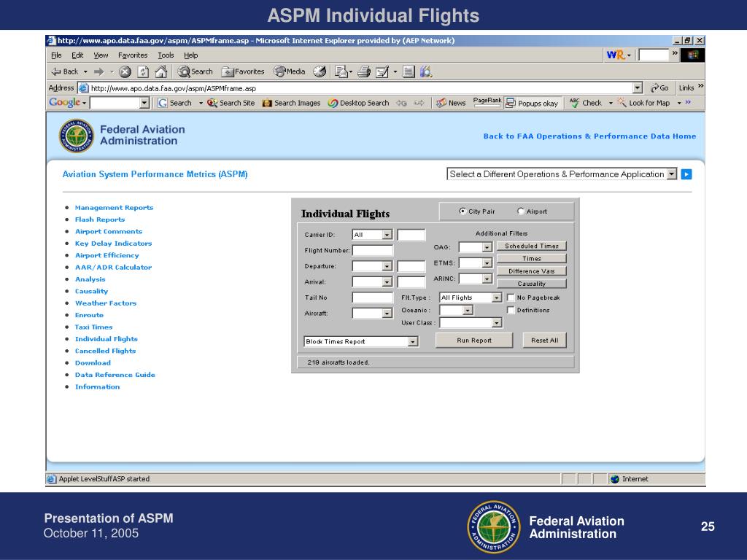Image resolution: width=747 pixels, height=560 pixels.
Task: Open the Cancelled Flights link
Action: coord(105,351)
